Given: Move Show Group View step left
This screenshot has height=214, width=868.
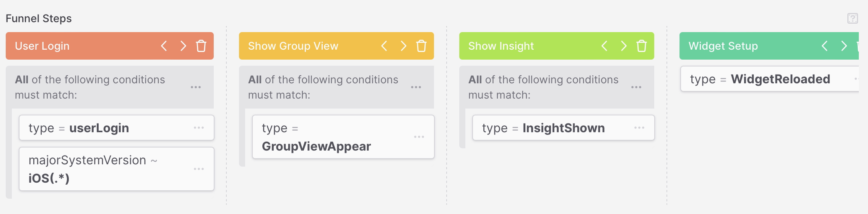Looking at the screenshot, I should coord(384,46).
